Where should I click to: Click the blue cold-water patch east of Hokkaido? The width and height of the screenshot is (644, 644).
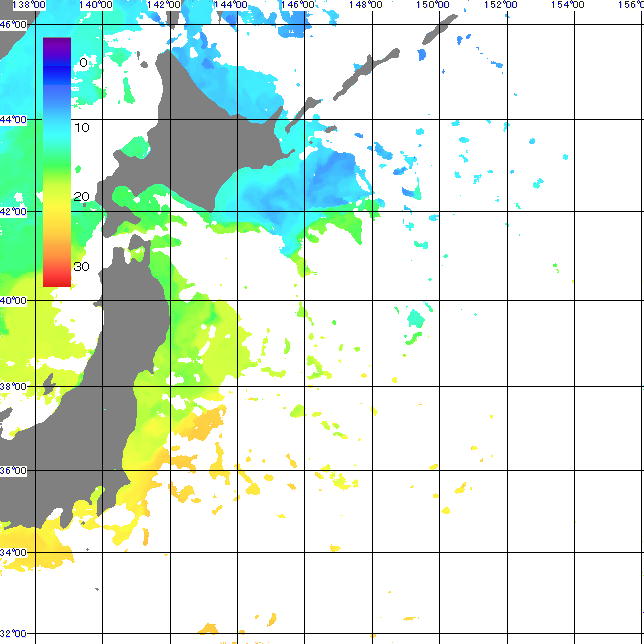click(330, 180)
